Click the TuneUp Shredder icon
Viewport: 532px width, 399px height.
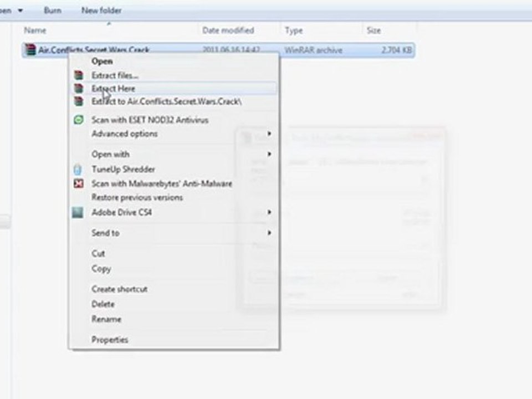click(x=78, y=170)
